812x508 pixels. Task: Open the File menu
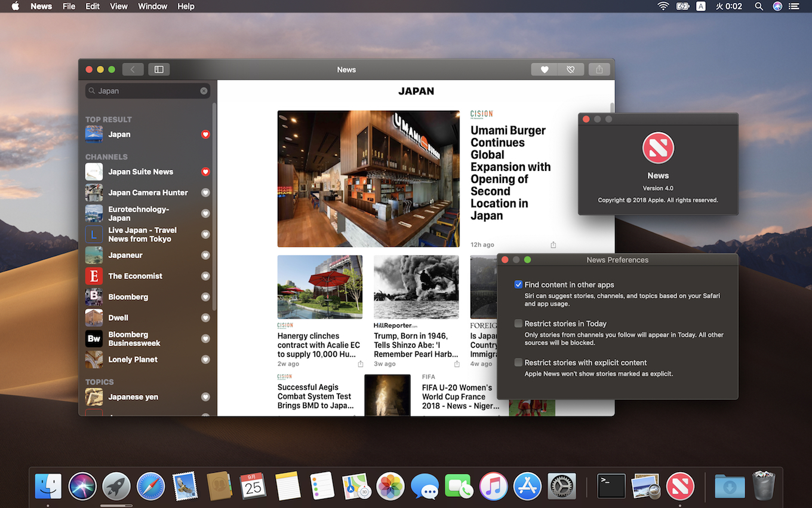coord(69,6)
